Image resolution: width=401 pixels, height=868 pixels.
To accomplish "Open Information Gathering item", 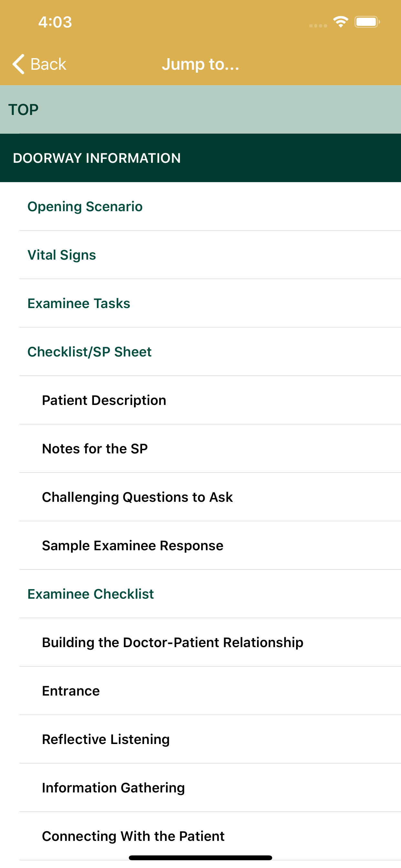I will click(x=114, y=788).
